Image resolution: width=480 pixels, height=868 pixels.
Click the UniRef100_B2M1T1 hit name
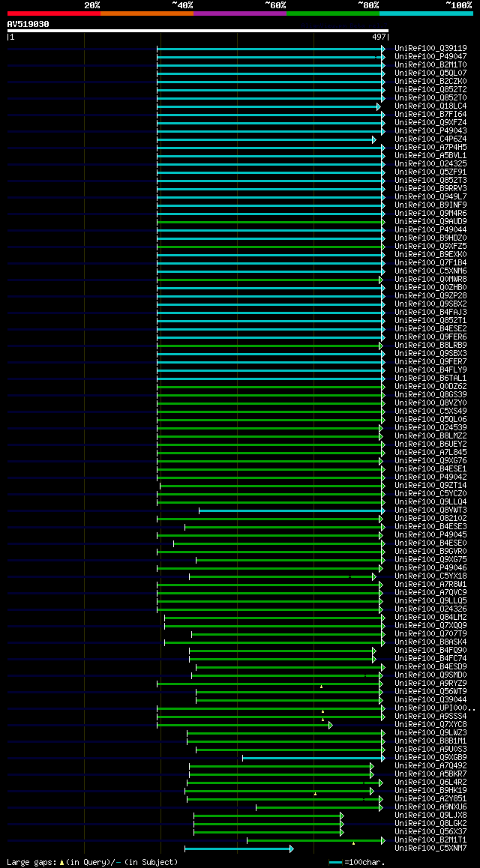click(x=430, y=840)
